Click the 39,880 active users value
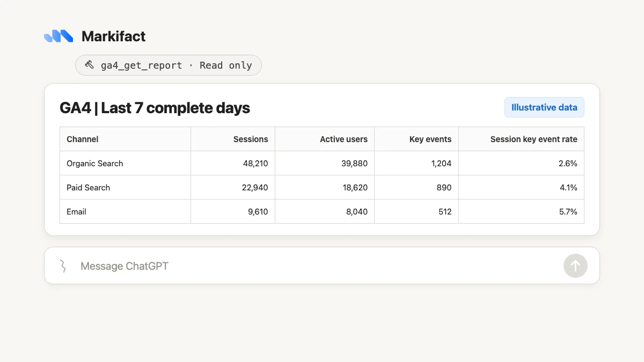This screenshot has width=644, height=362. (354, 163)
